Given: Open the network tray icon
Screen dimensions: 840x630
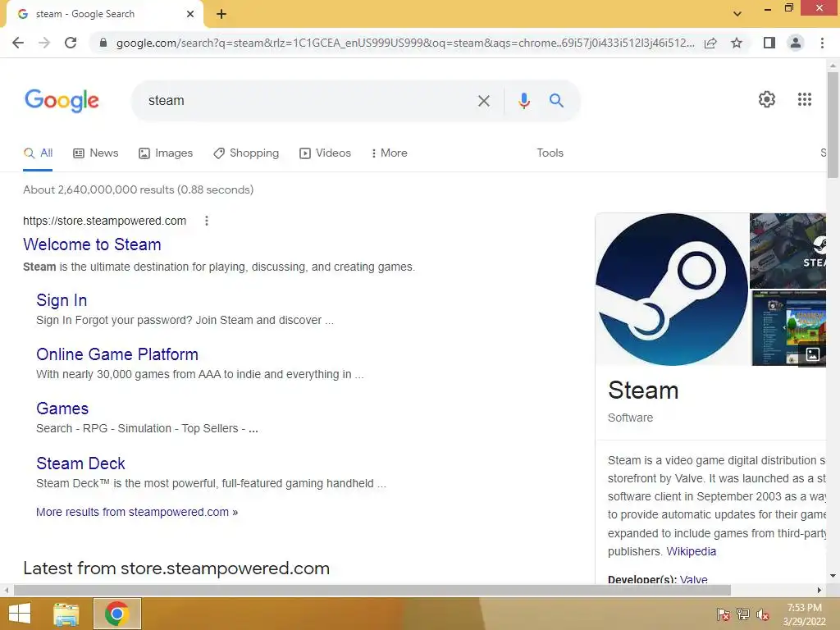Looking at the screenshot, I should coord(742,614).
